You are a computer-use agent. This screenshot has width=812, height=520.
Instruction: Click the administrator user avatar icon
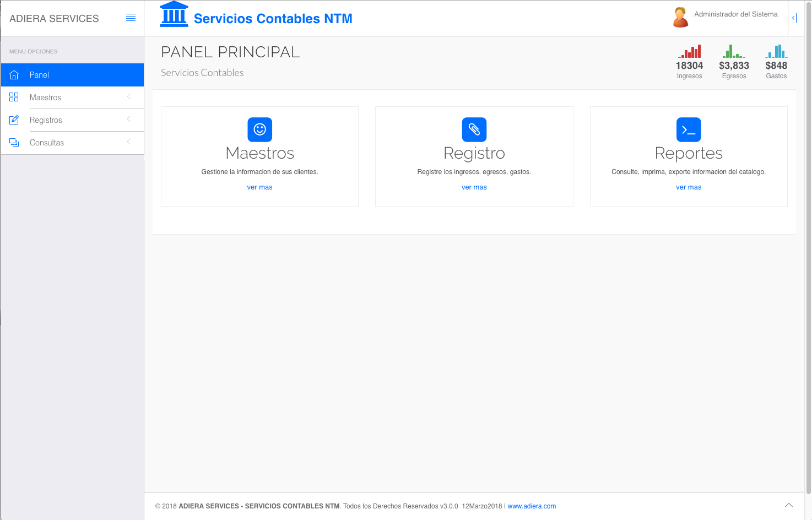point(680,17)
